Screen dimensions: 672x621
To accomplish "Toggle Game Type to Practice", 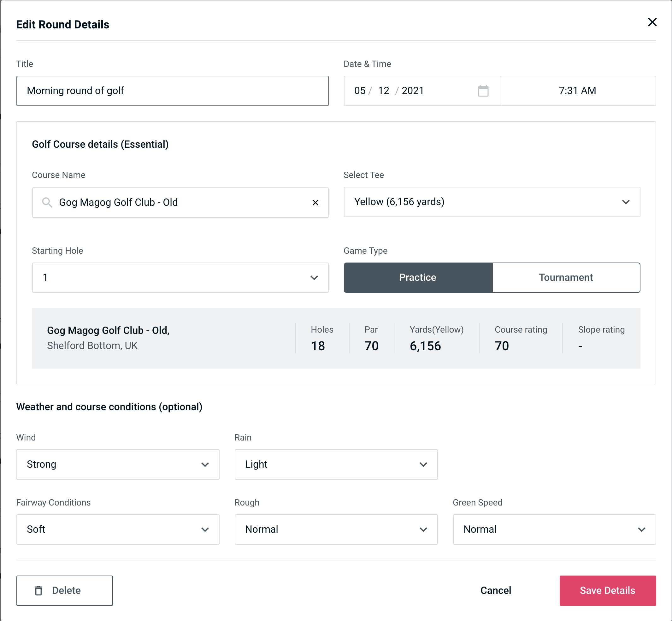I will tap(418, 277).
